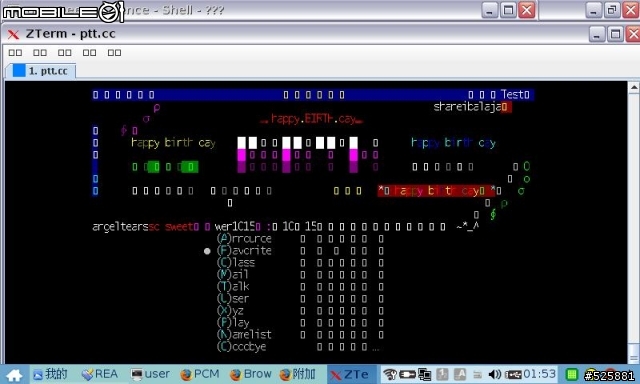Click the 01:53 clock

540,374
